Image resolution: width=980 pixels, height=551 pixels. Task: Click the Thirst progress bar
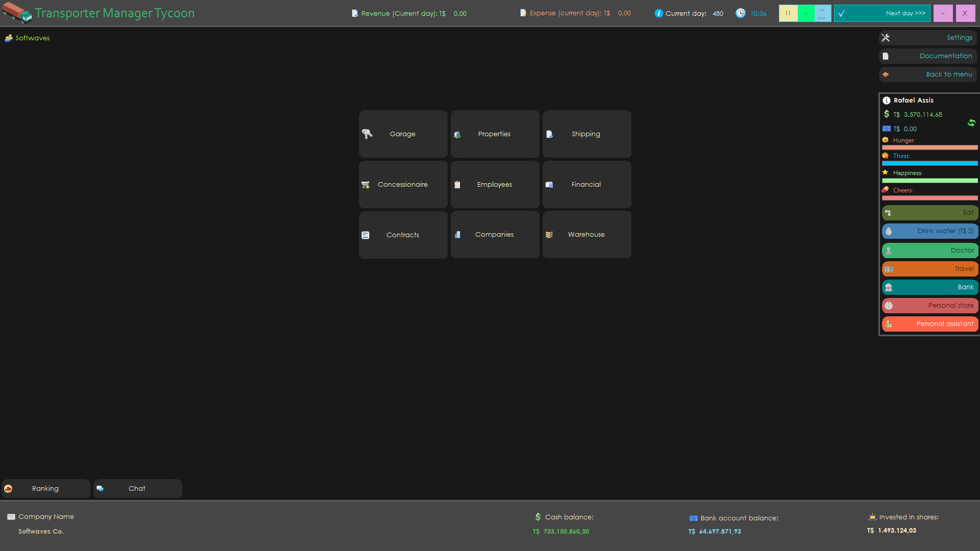(929, 163)
